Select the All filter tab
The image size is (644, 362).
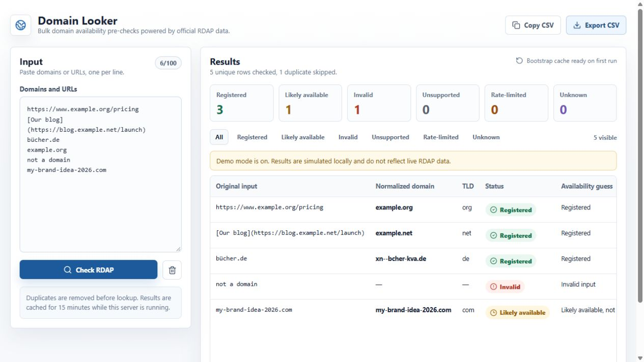coord(219,137)
